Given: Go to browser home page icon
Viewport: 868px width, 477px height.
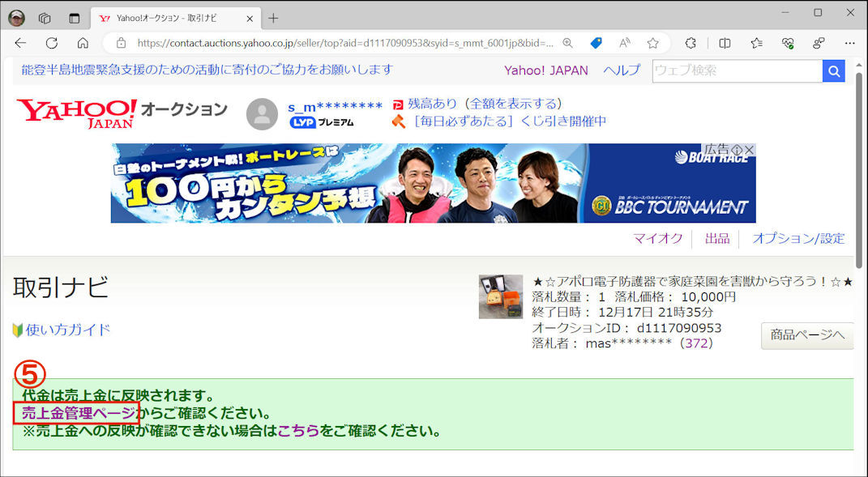Looking at the screenshot, I should point(83,43).
